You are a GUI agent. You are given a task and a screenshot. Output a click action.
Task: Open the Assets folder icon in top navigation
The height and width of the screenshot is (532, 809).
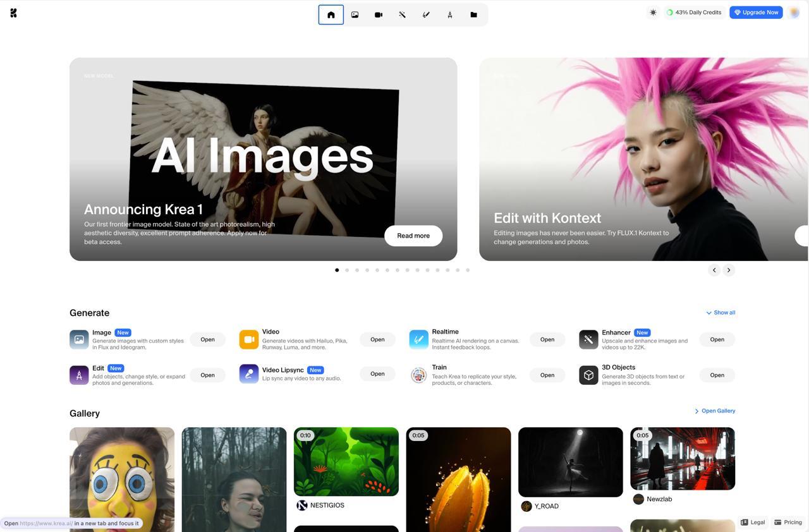click(x=473, y=15)
